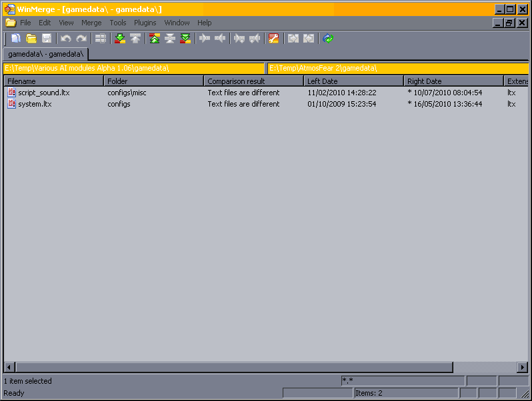Click the Items: 2 status pane
This screenshot has height=401, width=532.
pyautogui.click(x=406, y=393)
